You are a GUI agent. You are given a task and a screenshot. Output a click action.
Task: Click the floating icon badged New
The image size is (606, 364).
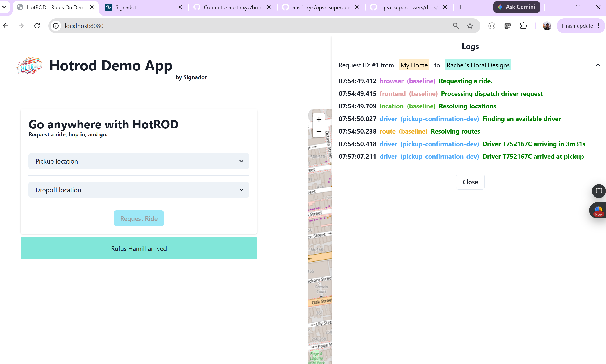598,210
